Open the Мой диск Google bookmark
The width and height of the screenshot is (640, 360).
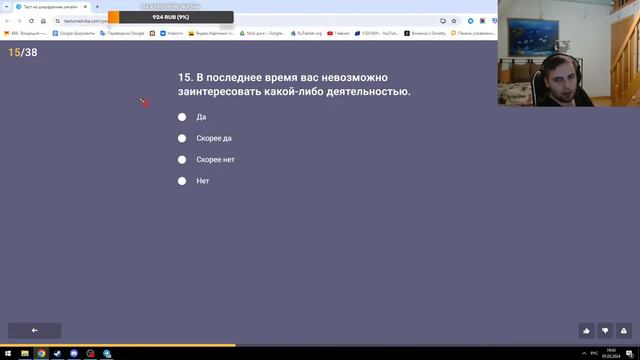tap(262, 33)
